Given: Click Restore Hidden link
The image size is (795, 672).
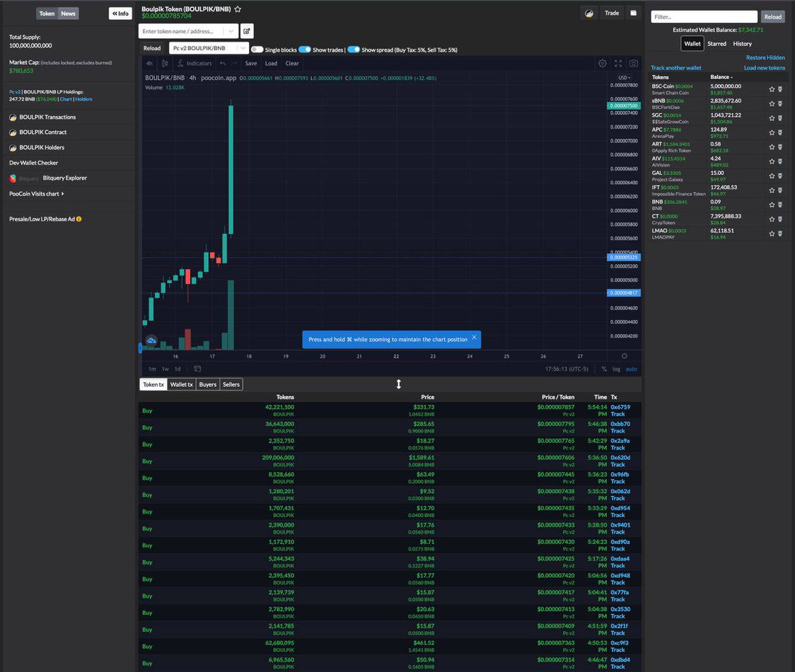Looking at the screenshot, I should point(765,58).
